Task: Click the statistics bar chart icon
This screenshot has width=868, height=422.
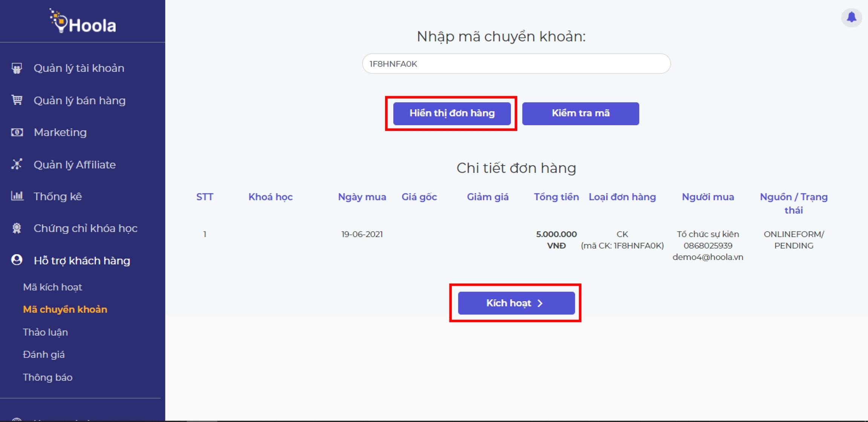Action: coord(17,196)
